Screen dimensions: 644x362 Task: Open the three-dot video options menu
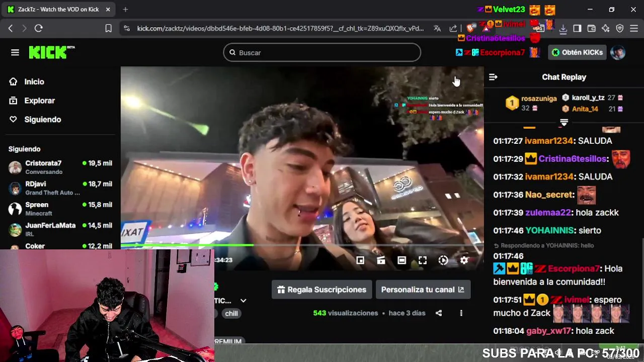click(x=461, y=313)
